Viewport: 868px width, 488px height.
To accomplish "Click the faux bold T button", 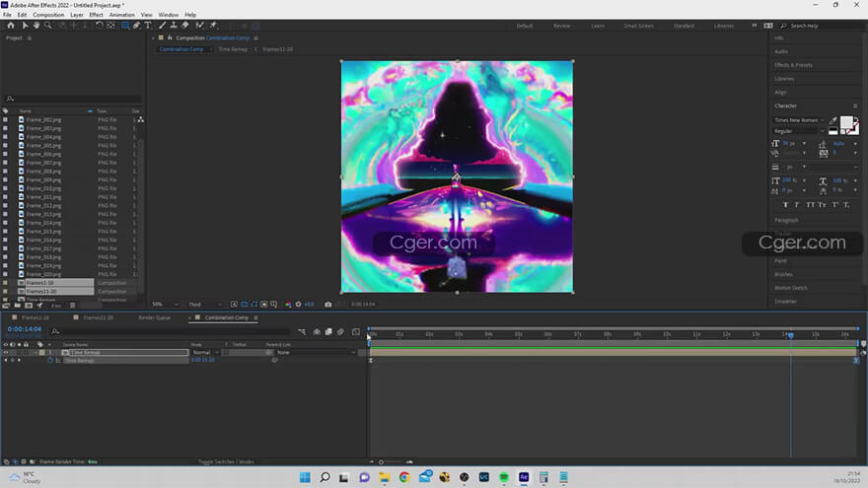I will coord(785,205).
